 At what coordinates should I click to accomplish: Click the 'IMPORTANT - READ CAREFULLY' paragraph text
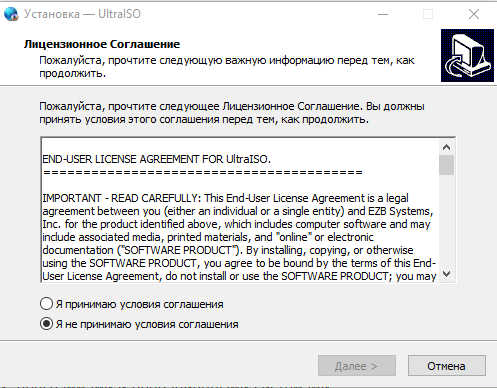pos(239,237)
